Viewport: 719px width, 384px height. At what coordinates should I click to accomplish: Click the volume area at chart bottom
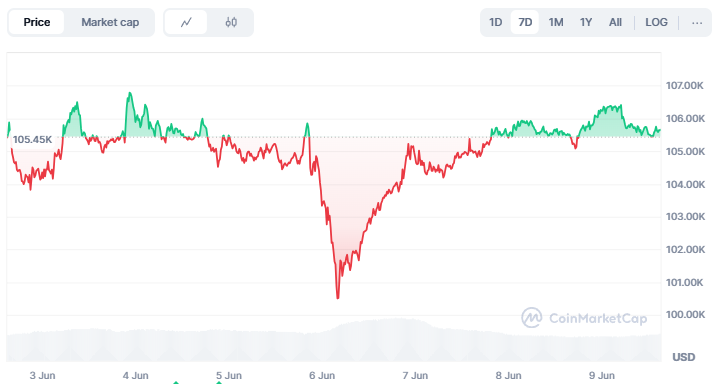[334, 340]
